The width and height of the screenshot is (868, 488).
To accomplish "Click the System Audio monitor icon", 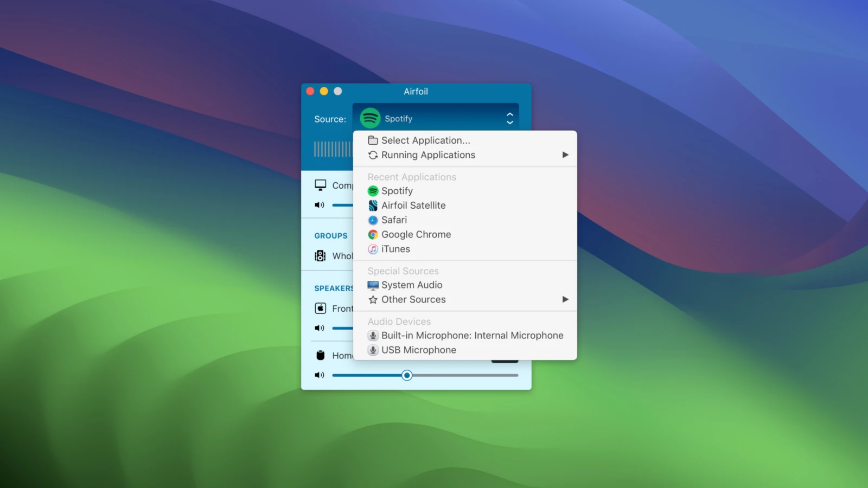I will pyautogui.click(x=373, y=285).
